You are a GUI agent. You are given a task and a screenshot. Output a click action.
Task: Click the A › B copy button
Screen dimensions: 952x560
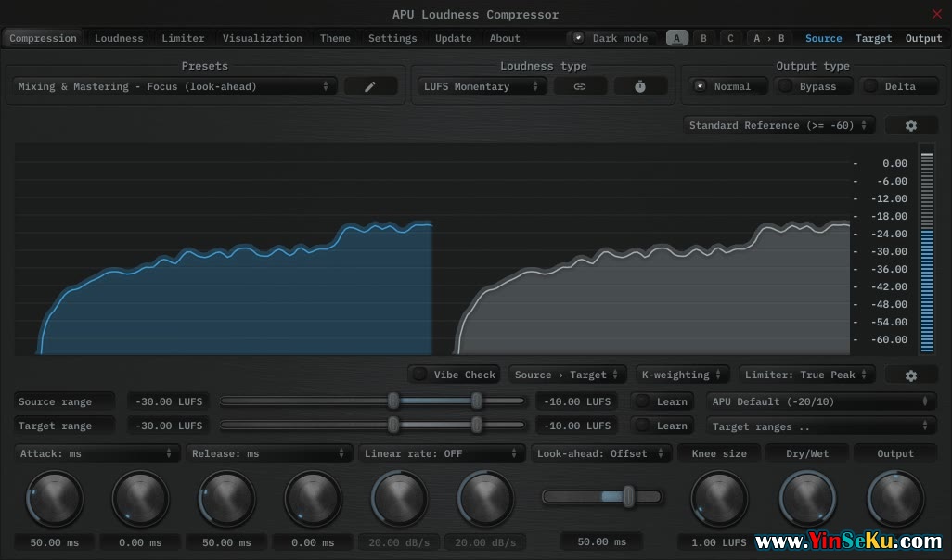tap(768, 38)
